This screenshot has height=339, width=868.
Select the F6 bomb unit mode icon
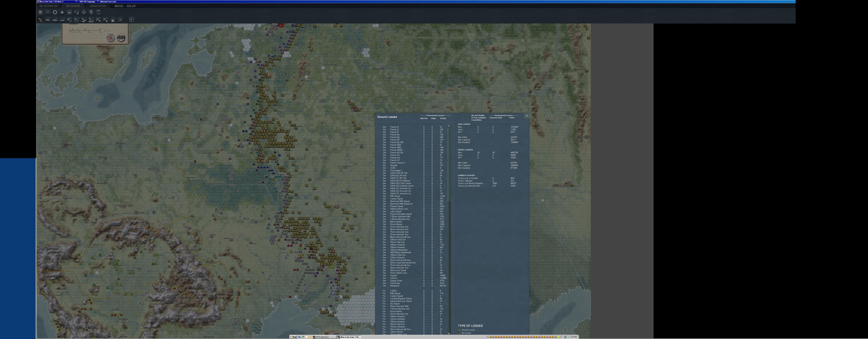click(77, 20)
